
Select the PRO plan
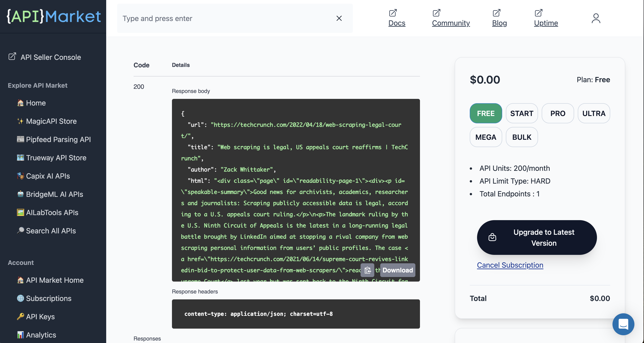pos(558,113)
